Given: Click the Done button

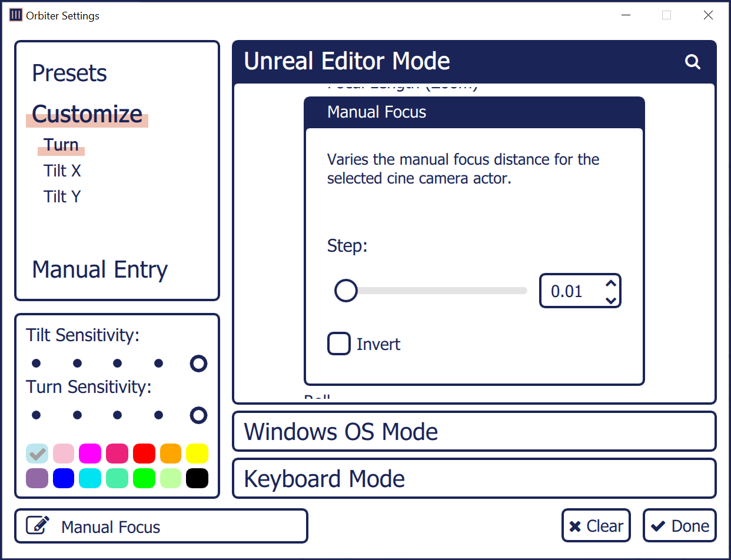Looking at the screenshot, I should [680, 525].
